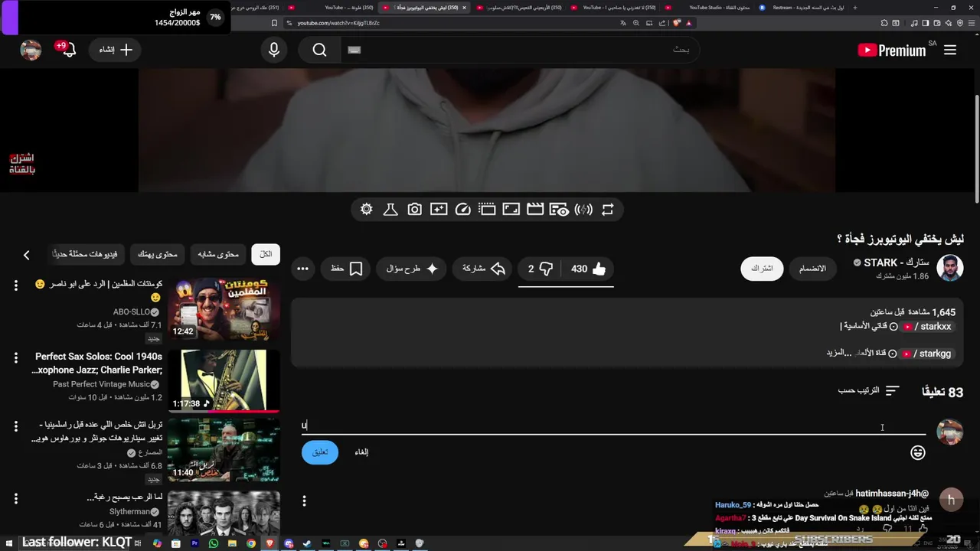
Task: Open notifications bell with 9+ badge
Action: coord(68,50)
